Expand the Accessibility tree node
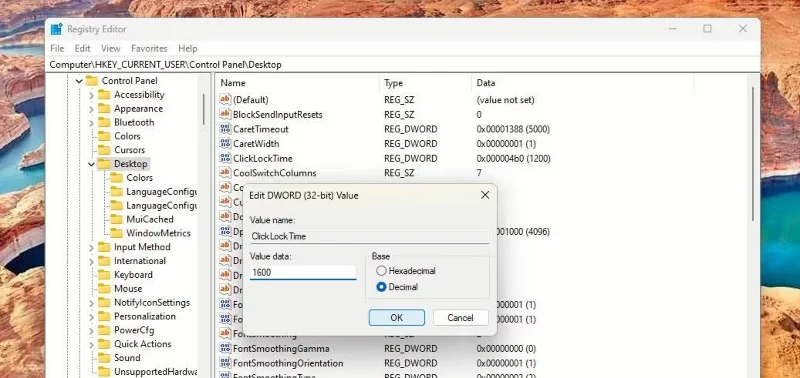The height and width of the screenshot is (378, 800). 91,95
